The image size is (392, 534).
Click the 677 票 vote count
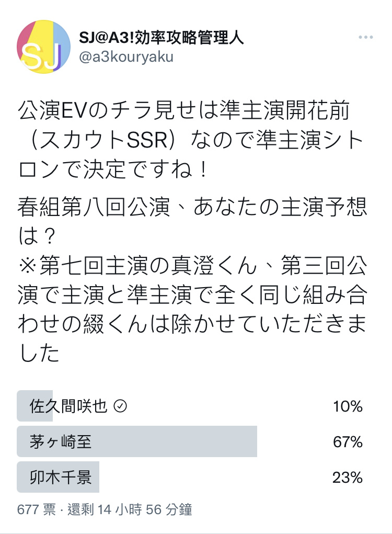pyautogui.click(x=37, y=510)
